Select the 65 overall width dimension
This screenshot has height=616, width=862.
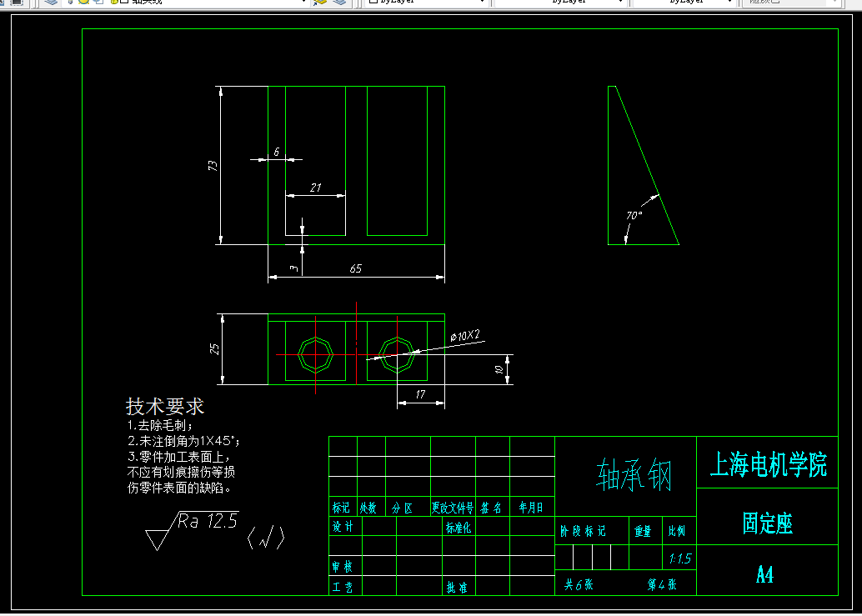[356, 268]
